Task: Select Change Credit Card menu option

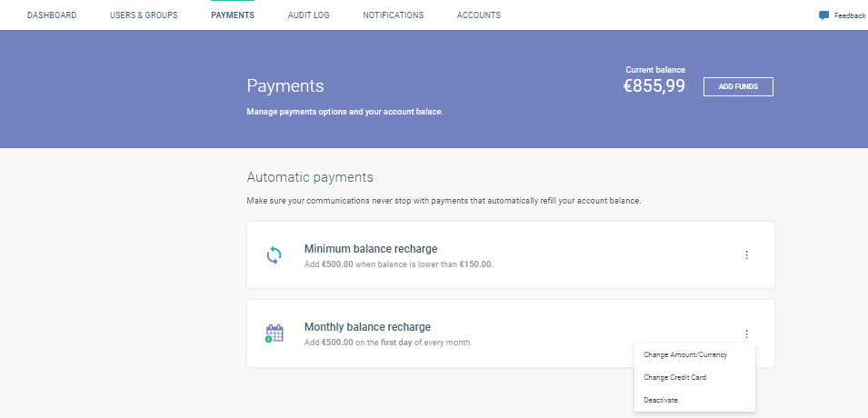Action: pyautogui.click(x=675, y=377)
